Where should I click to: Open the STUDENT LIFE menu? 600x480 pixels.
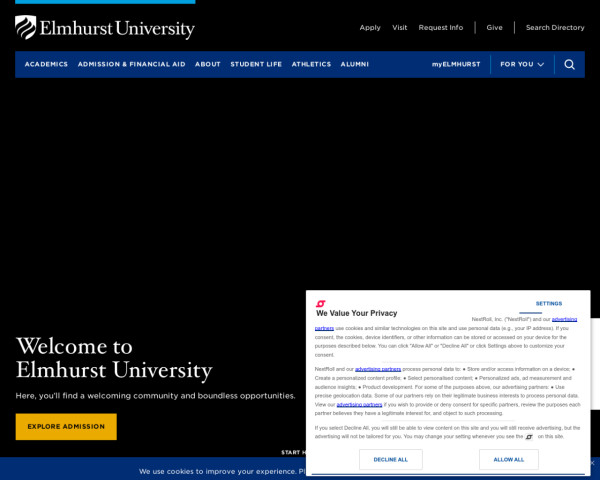256,64
